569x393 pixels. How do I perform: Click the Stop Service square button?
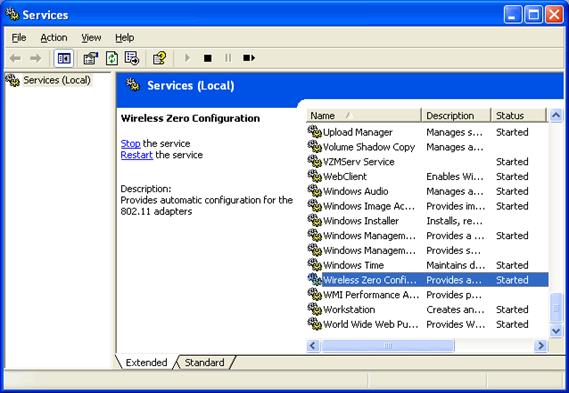(208, 58)
